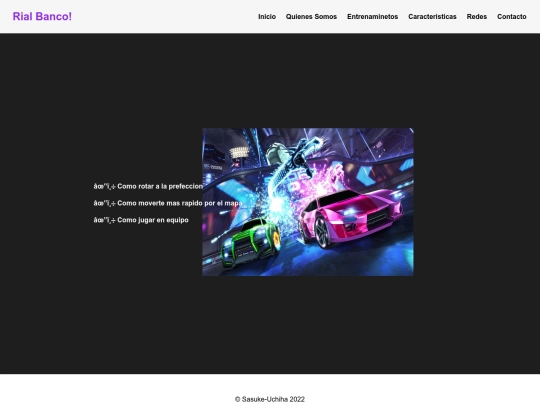Click the Rial Banco! site logo

pyautogui.click(x=42, y=17)
